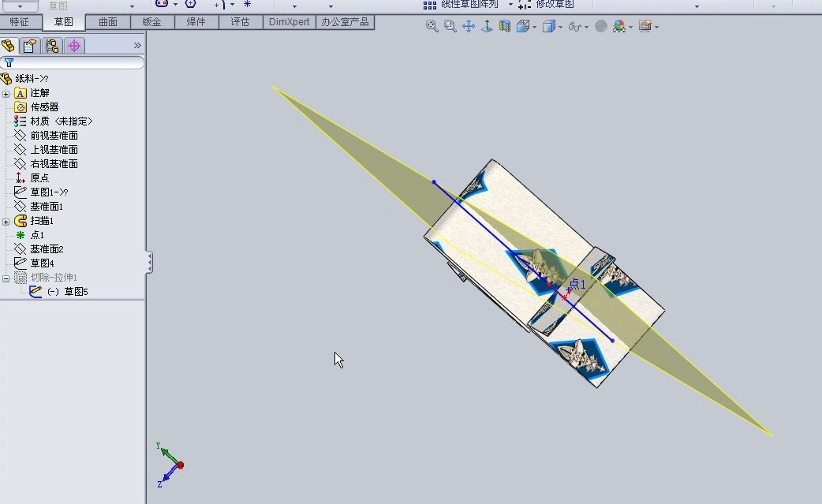
Task: Click the Hide/Show Items glasses icon
Action: tap(574, 26)
